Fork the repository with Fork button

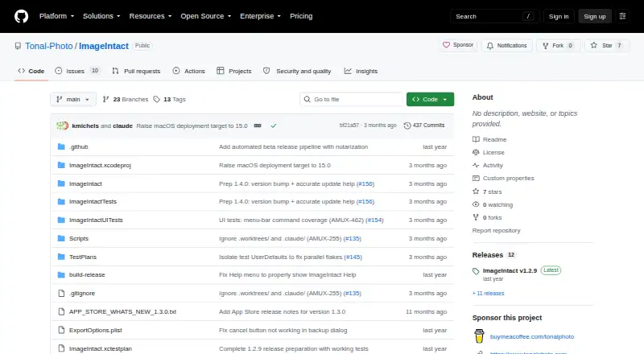click(x=558, y=46)
